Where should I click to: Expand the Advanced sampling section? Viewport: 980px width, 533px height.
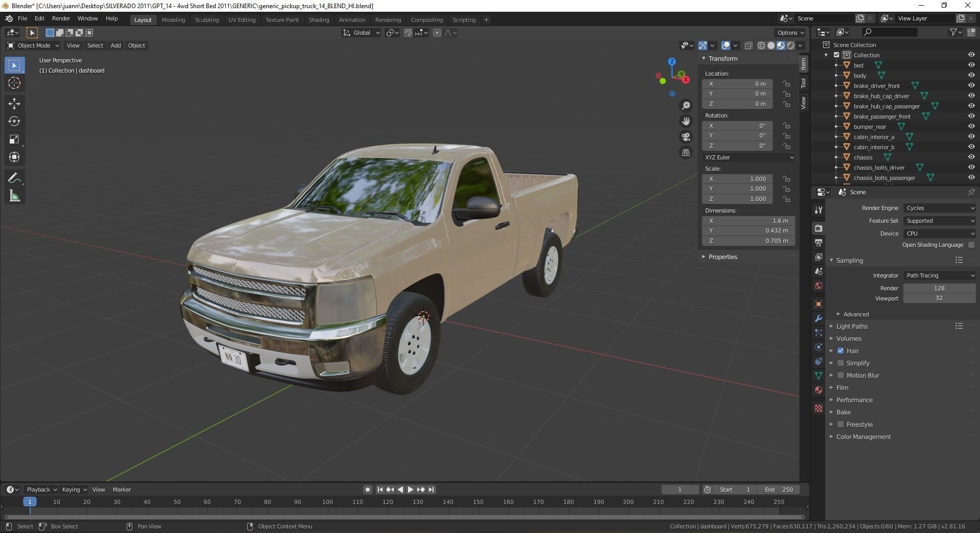pos(856,314)
